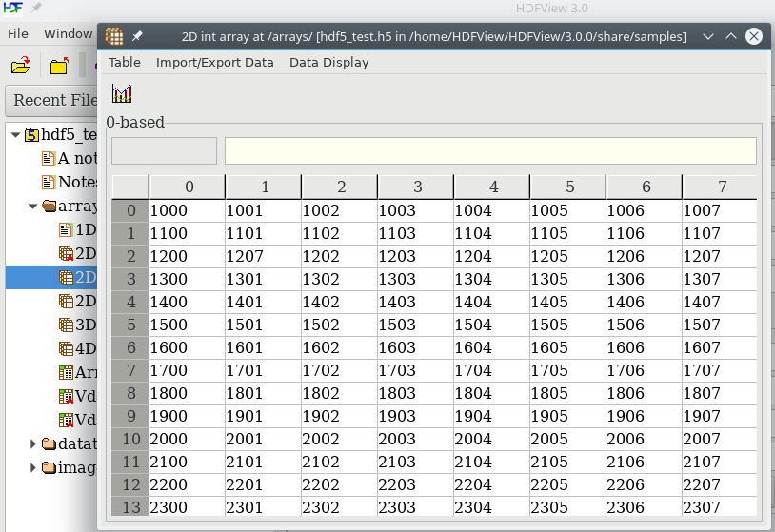Click cell with value 2001

coord(263,439)
